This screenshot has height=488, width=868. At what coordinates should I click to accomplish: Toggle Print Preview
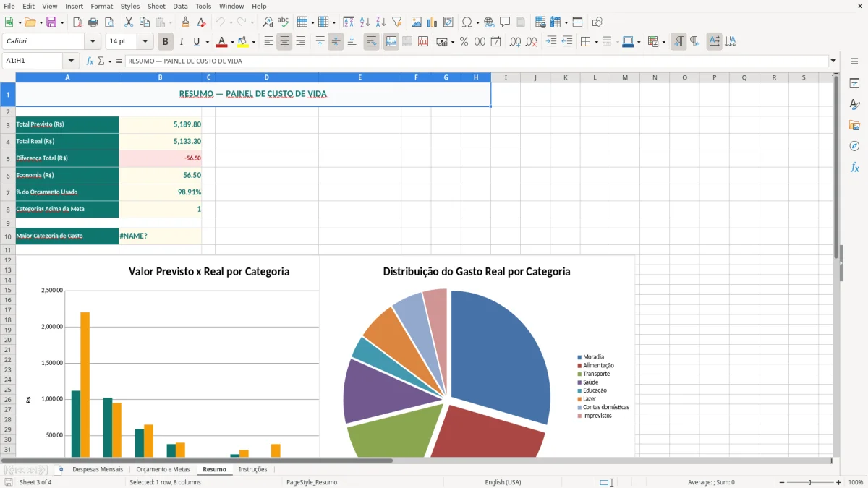pyautogui.click(x=109, y=22)
